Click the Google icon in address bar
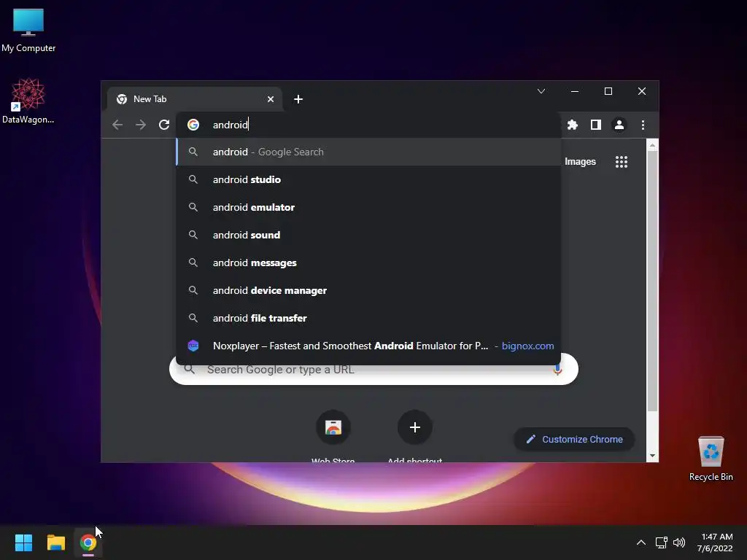The width and height of the screenshot is (747, 560). 193,125
